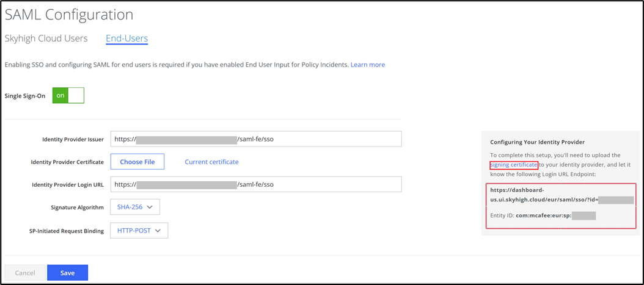Save the SAML configuration

[67, 273]
